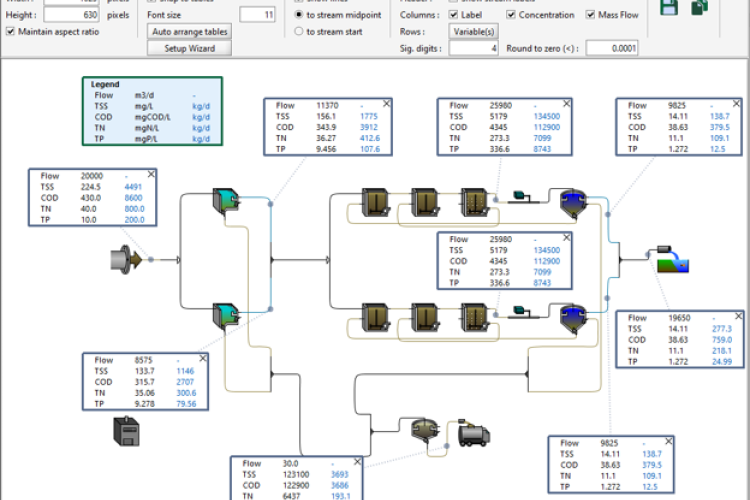Toggle the Label column checkbox
750x500 pixels.
click(453, 15)
